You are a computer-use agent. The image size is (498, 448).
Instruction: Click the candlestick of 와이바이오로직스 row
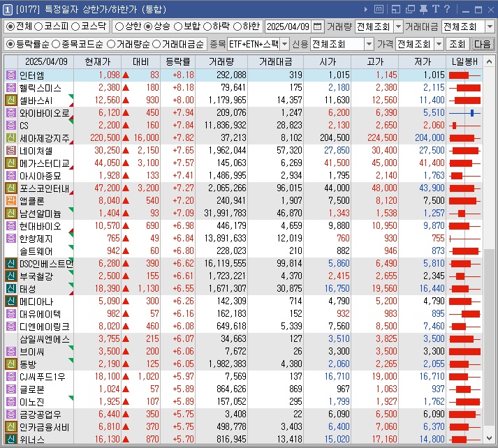[x=464, y=112]
